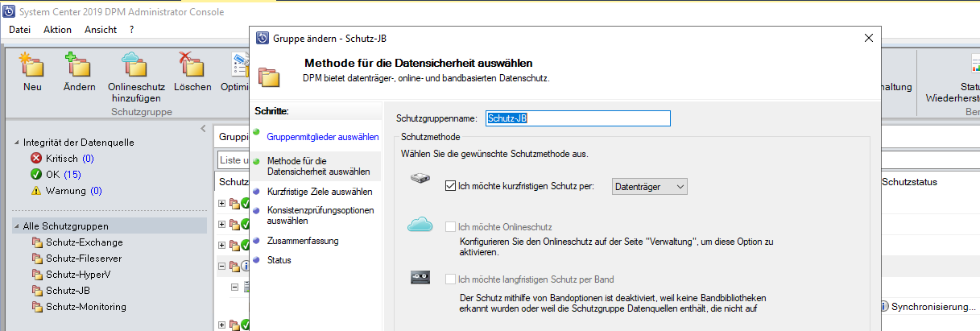Open the Datenträger dropdown
Screen dimensions: 980x331
(650, 187)
